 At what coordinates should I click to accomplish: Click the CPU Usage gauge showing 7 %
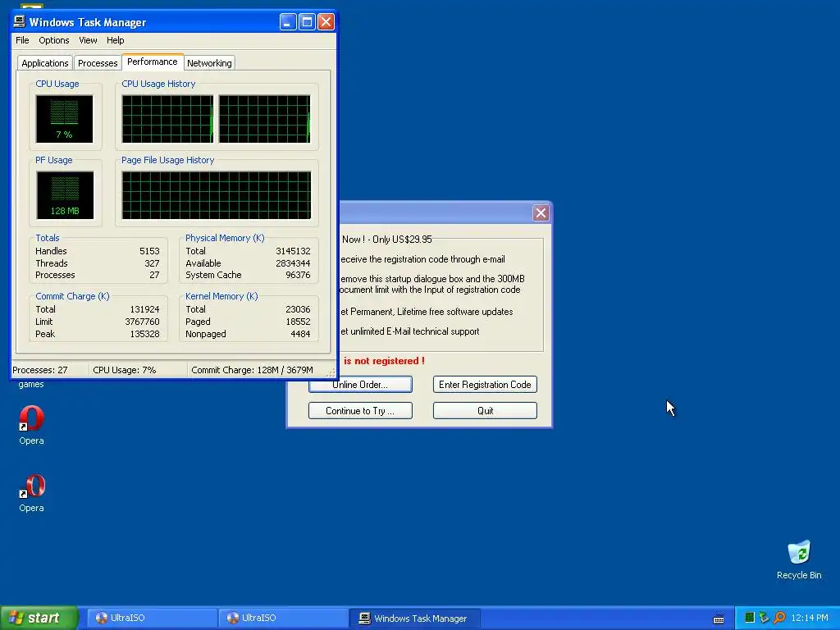click(64, 119)
